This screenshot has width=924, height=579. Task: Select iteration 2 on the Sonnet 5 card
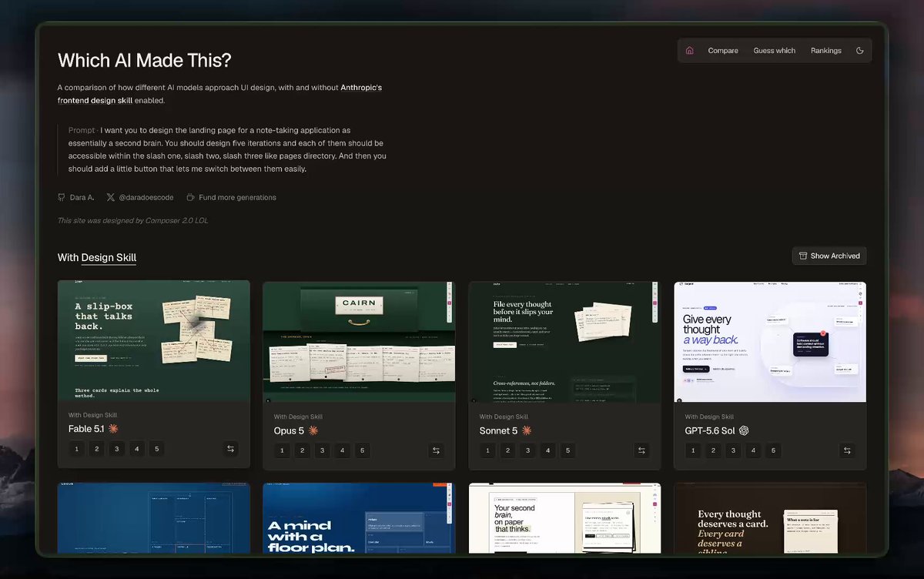click(x=507, y=450)
